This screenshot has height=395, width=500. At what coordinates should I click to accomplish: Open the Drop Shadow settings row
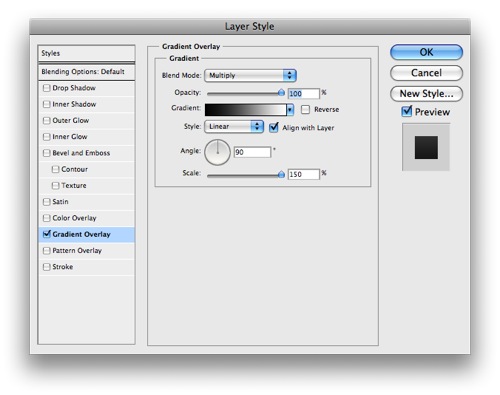87,88
